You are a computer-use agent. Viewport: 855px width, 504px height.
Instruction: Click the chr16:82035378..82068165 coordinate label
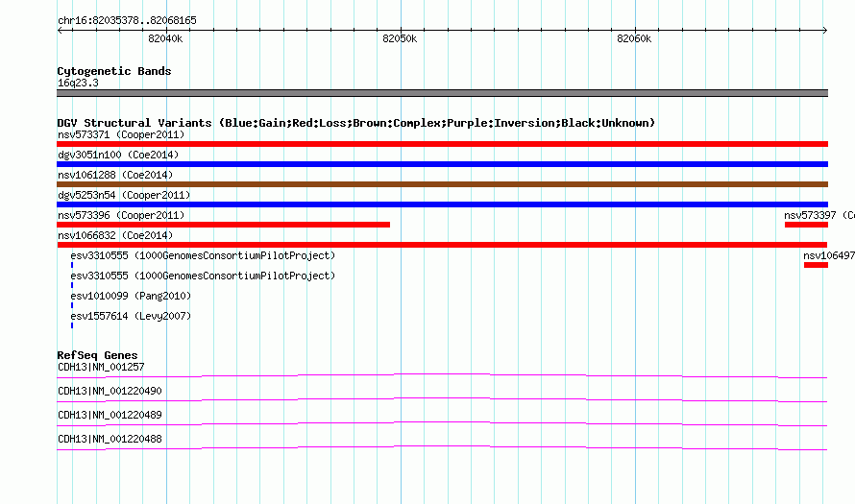tap(127, 20)
